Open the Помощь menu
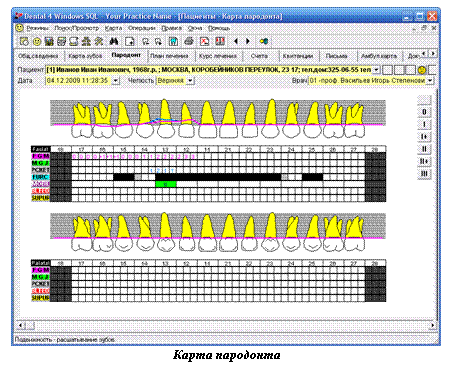456x388 pixels. pos(219,28)
